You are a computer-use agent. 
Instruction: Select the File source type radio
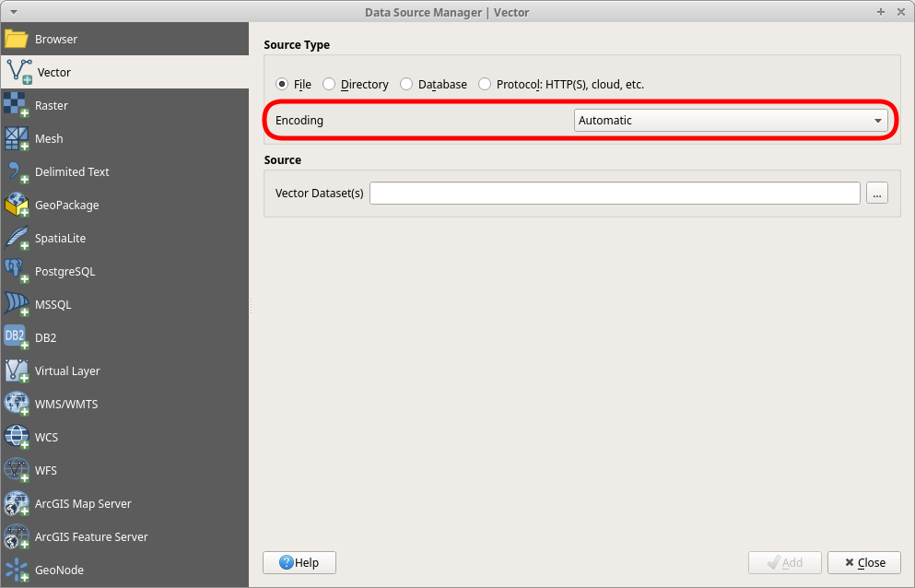(x=283, y=85)
